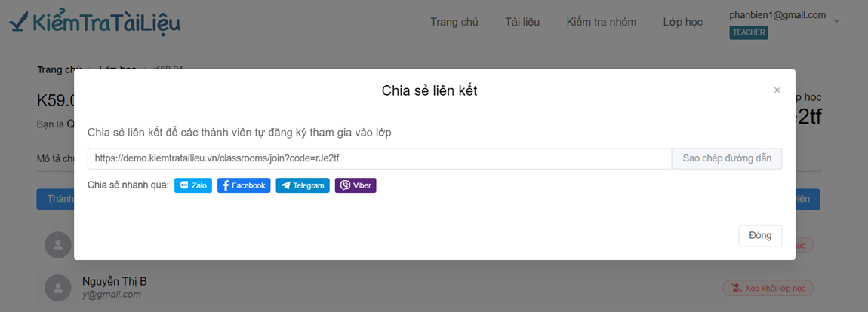
Task: Expand the phanbien1@gmail.com account dropdown
Action: pyautogui.click(x=836, y=21)
